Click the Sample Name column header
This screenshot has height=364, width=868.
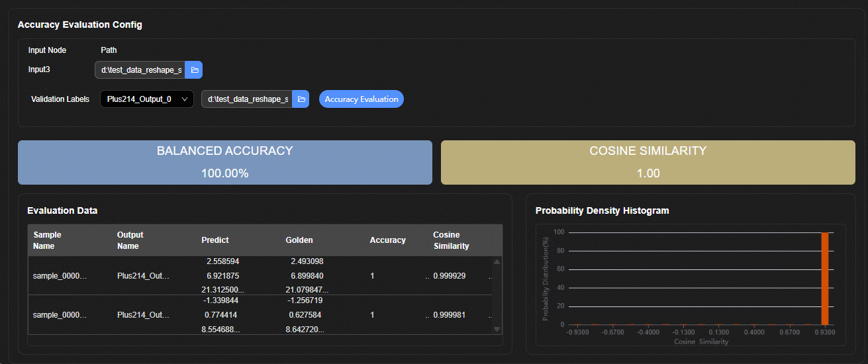(x=47, y=240)
